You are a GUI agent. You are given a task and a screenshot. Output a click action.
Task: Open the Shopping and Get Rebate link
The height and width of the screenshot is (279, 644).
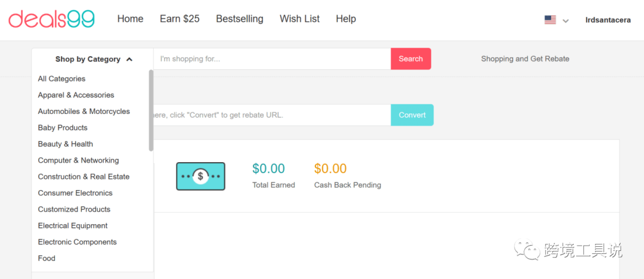pos(525,59)
